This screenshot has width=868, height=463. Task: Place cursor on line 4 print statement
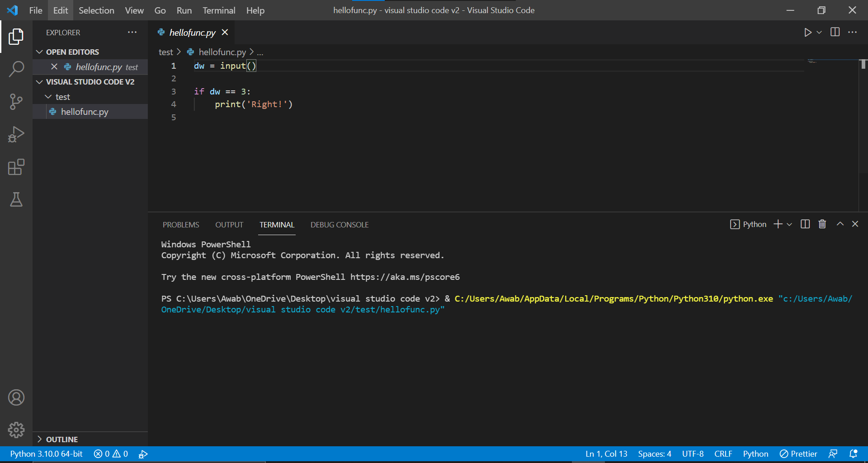[x=254, y=104]
